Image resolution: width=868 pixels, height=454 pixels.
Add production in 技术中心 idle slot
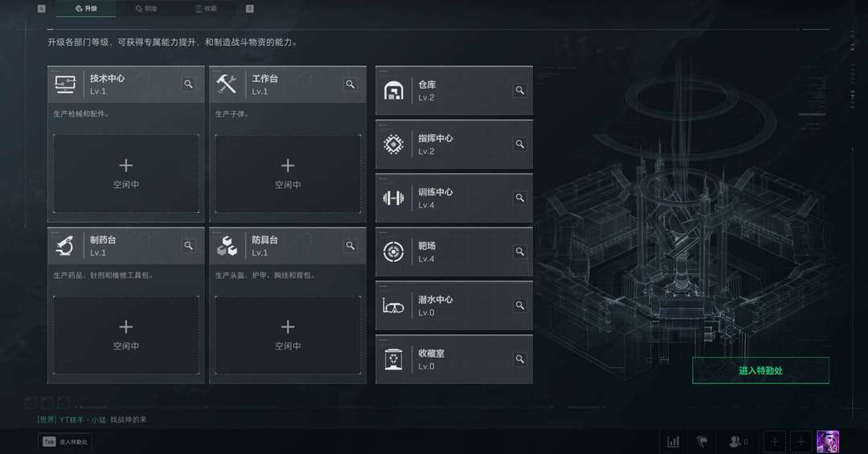click(x=126, y=174)
